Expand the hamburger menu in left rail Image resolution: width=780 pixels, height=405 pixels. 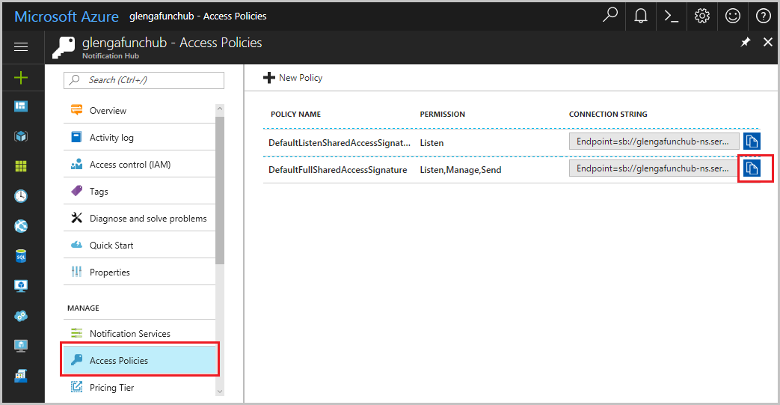point(21,47)
